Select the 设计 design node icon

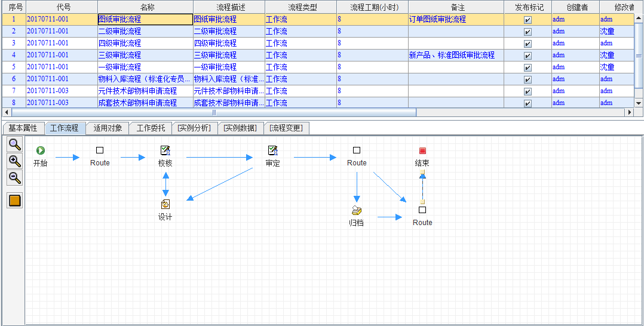click(165, 204)
